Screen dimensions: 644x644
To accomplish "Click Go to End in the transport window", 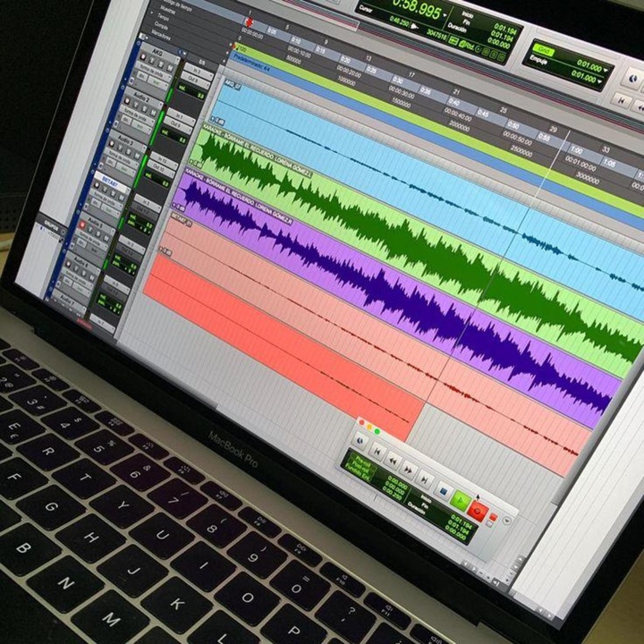I will coord(426,479).
